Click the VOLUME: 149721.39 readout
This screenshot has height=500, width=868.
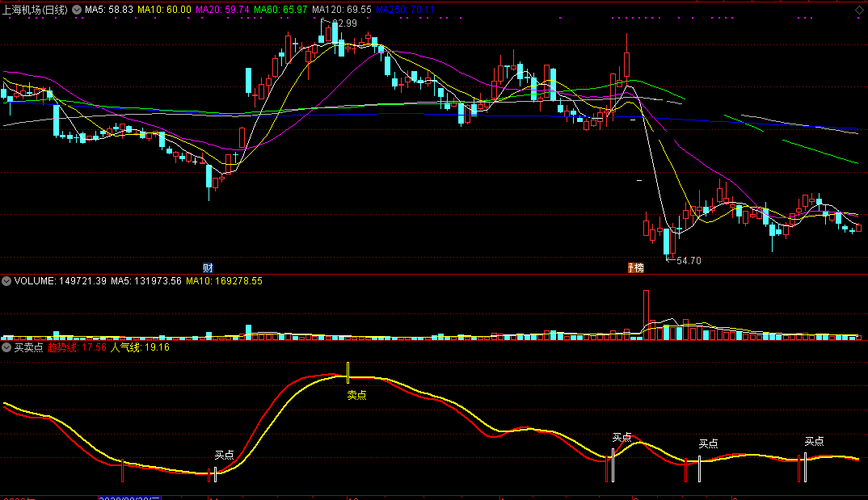(x=61, y=281)
